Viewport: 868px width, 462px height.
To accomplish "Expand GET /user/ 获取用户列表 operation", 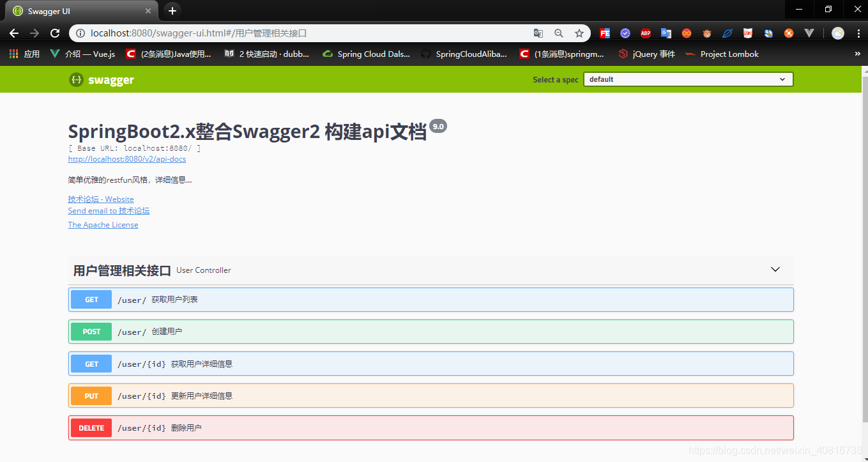I will pyautogui.click(x=430, y=300).
